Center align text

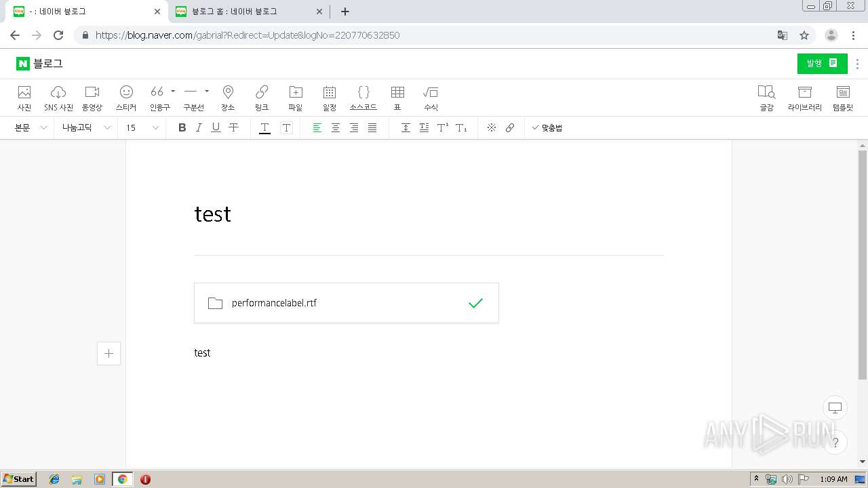tap(335, 128)
